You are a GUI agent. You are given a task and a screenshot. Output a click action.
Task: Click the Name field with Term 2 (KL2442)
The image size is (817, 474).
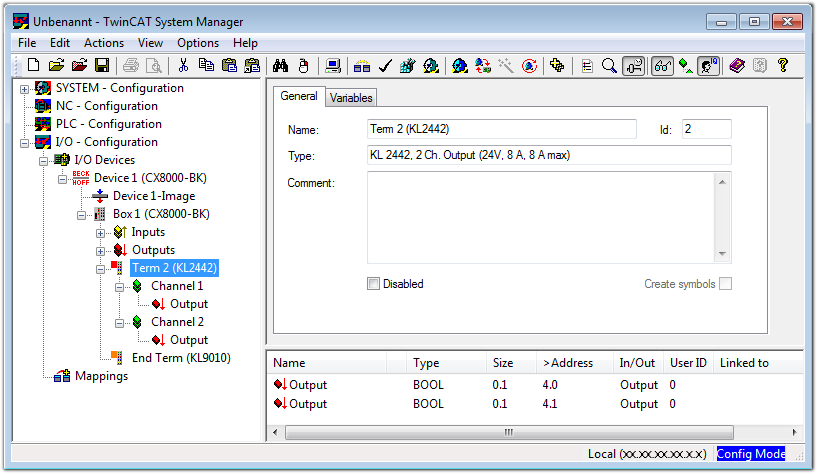click(502, 129)
